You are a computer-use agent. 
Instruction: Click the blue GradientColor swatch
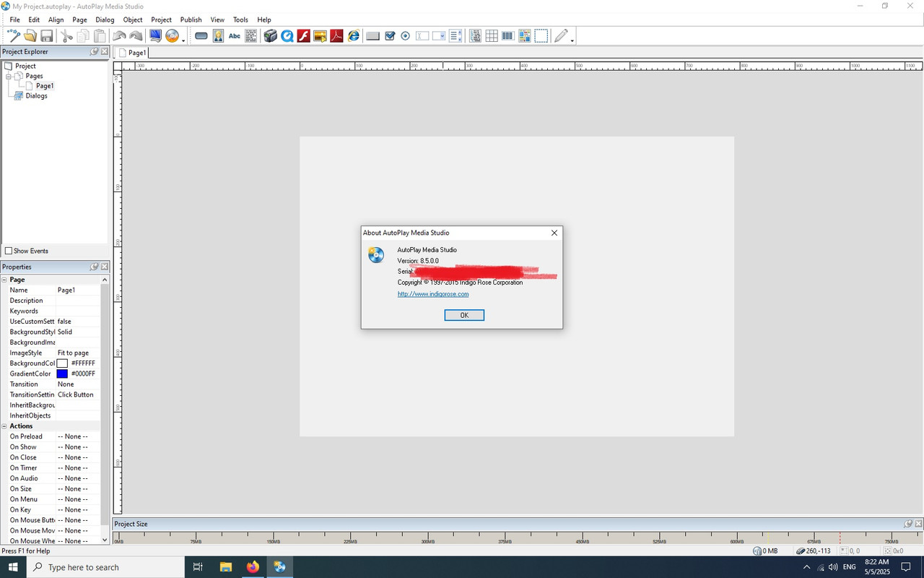(x=62, y=374)
